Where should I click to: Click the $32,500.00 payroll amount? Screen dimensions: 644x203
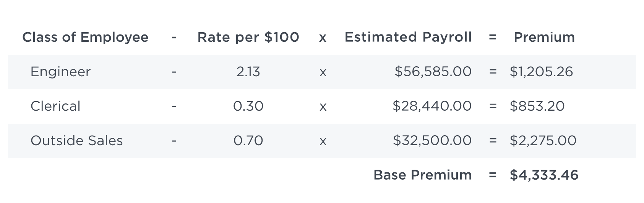(x=432, y=141)
